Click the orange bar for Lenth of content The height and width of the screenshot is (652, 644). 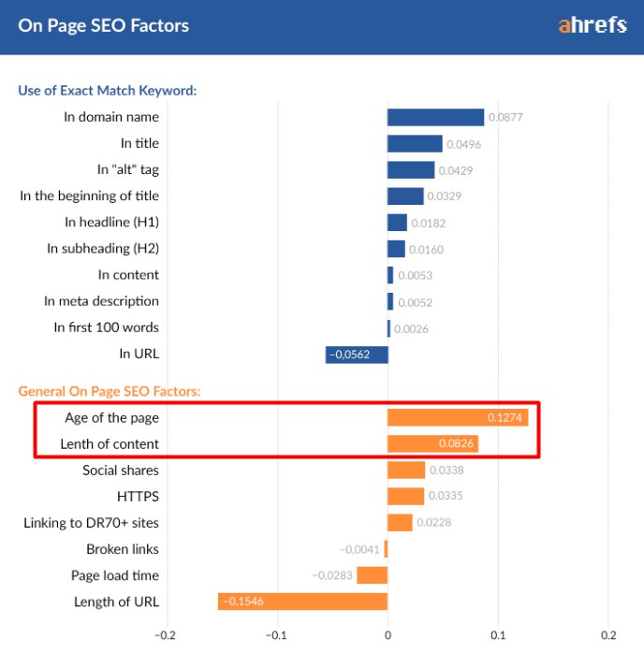click(x=433, y=443)
